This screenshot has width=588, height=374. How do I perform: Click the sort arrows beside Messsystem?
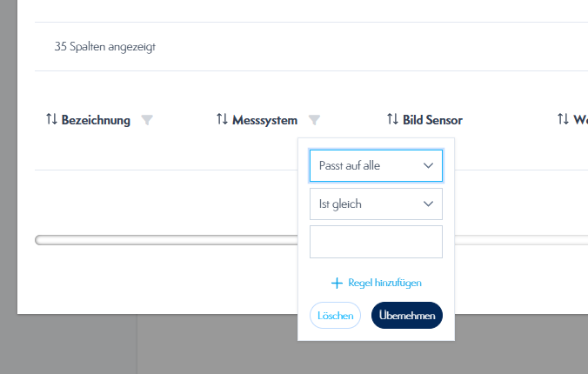point(222,120)
